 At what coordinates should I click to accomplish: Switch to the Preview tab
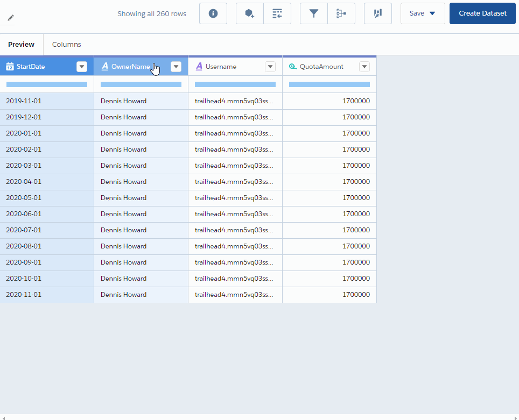(x=21, y=44)
